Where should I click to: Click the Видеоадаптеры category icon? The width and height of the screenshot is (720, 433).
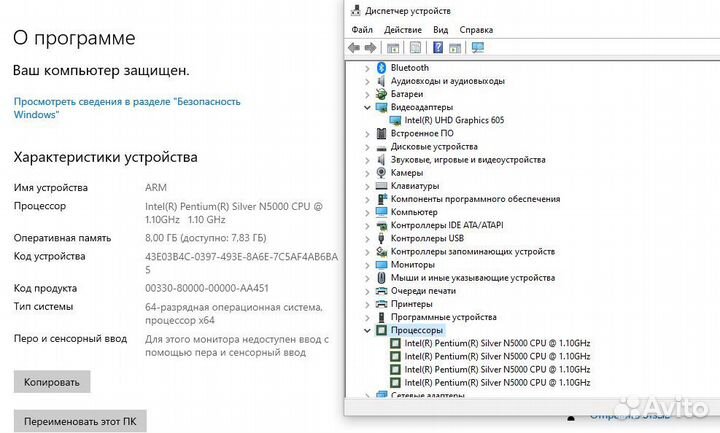[381, 107]
